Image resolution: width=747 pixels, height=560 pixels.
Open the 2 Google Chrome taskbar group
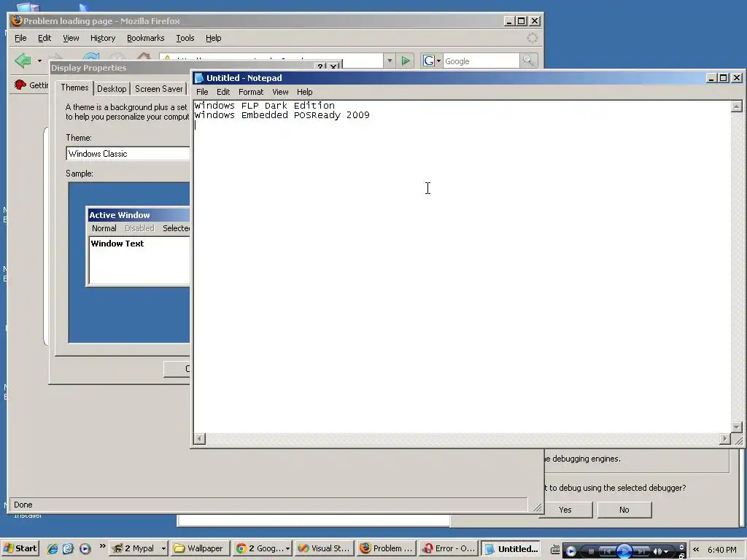(x=263, y=548)
